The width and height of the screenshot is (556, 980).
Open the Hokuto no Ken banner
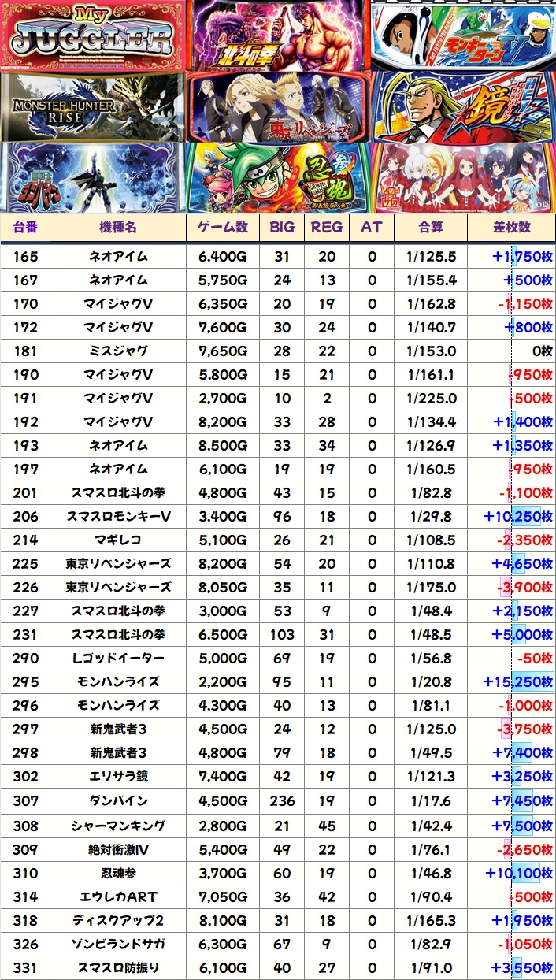click(x=279, y=35)
